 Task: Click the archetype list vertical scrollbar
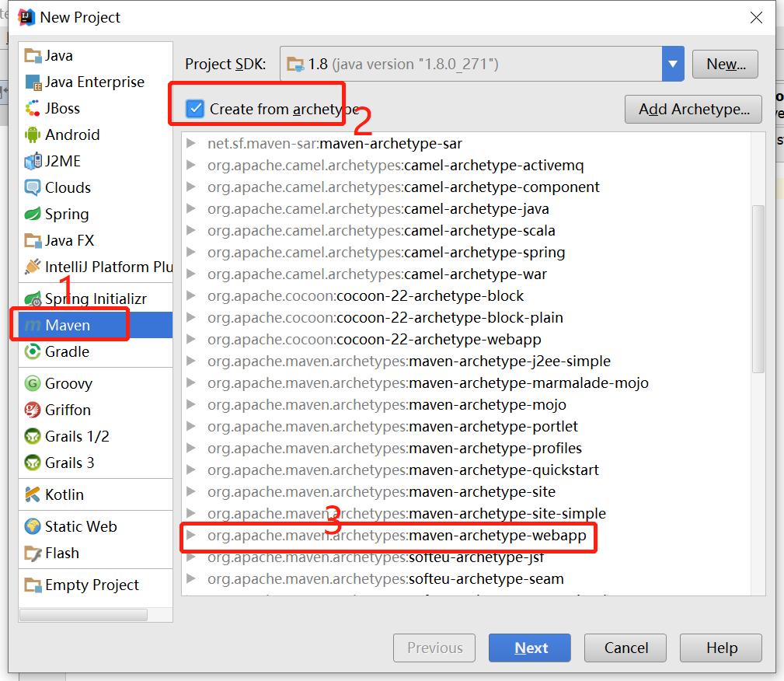coord(758,288)
